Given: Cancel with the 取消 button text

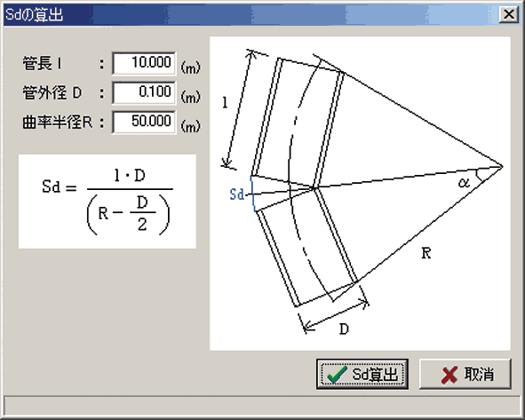Looking at the screenshot, I should [x=479, y=374].
